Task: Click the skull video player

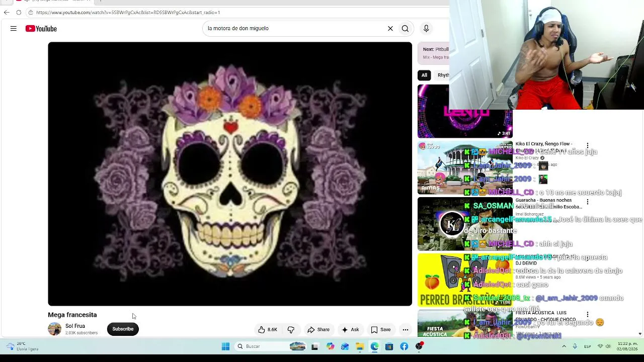Action: coord(230,174)
